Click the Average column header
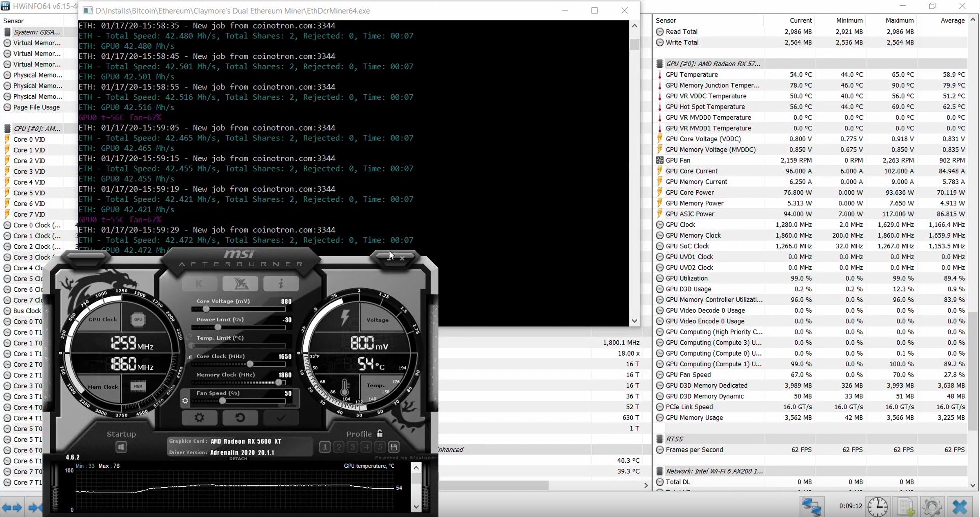980x517 pixels. [x=953, y=20]
